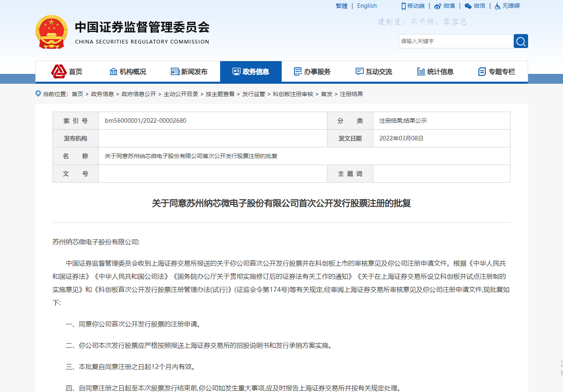Select the 政务信息 navigation tab
Screen dimensions: 563x392
[x=251, y=71]
